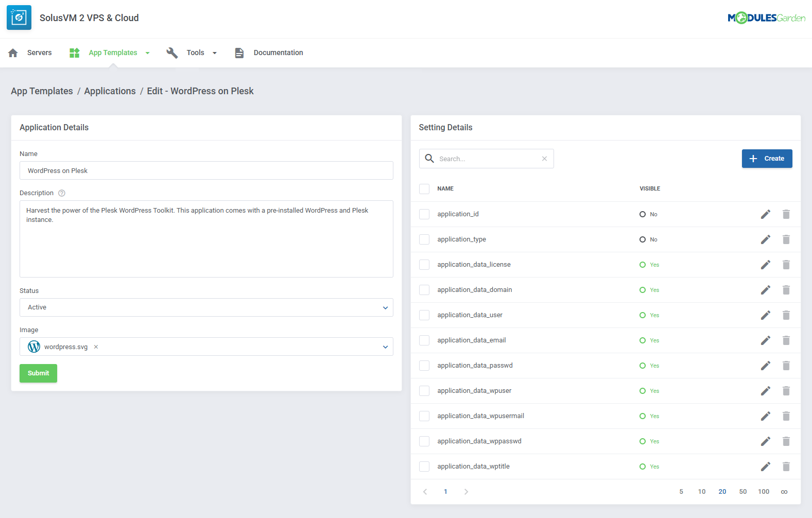Edit the application_data_passwd setting
This screenshot has width=812, height=518.
(766, 366)
